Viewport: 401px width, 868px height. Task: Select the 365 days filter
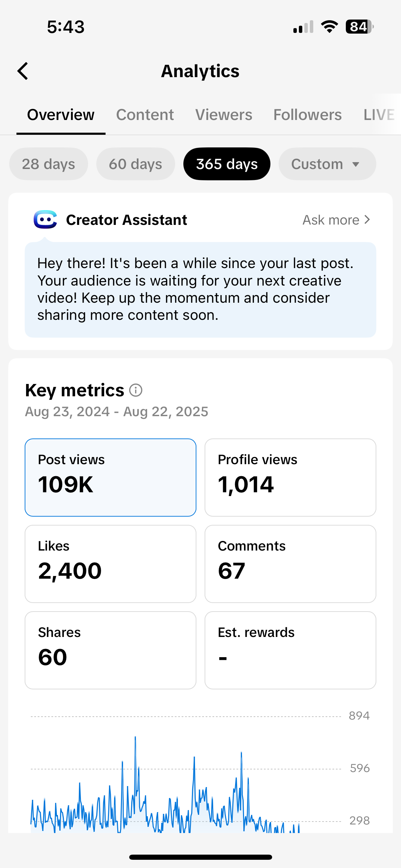click(x=227, y=164)
